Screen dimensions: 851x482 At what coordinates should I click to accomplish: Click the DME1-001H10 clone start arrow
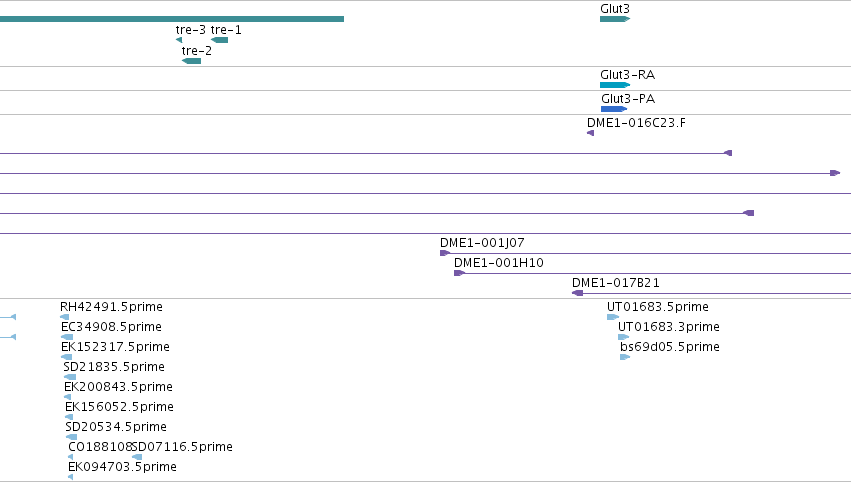tap(459, 273)
